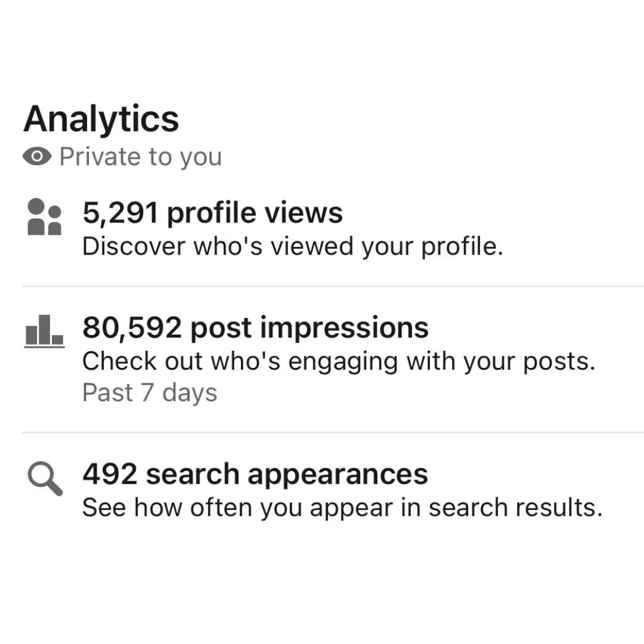Viewport: 644px width, 644px height.
Task: Click Discover who's viewed your profile text
Action: click(x=293, y=246)
